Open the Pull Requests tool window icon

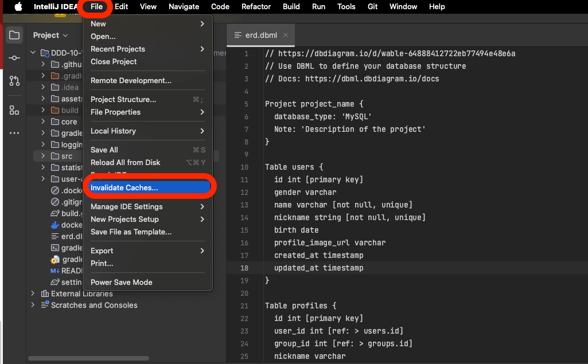pyautogui.click(x=14, y=81)
